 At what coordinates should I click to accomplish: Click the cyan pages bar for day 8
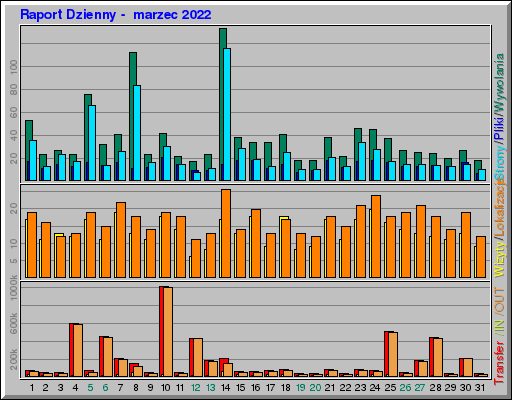click(x=137, y=133)
